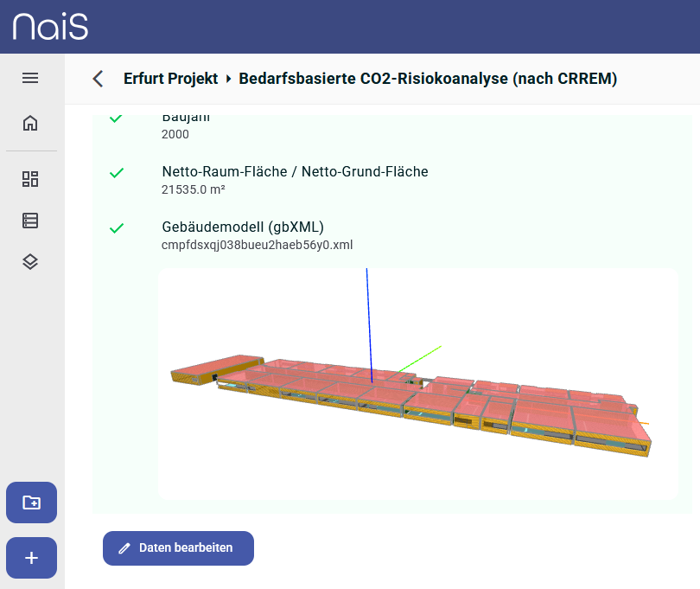Open the dashboard grid icon in sidebar
Image resolution: width=700 pixels, height=589 pixels.
pos(30,179)
